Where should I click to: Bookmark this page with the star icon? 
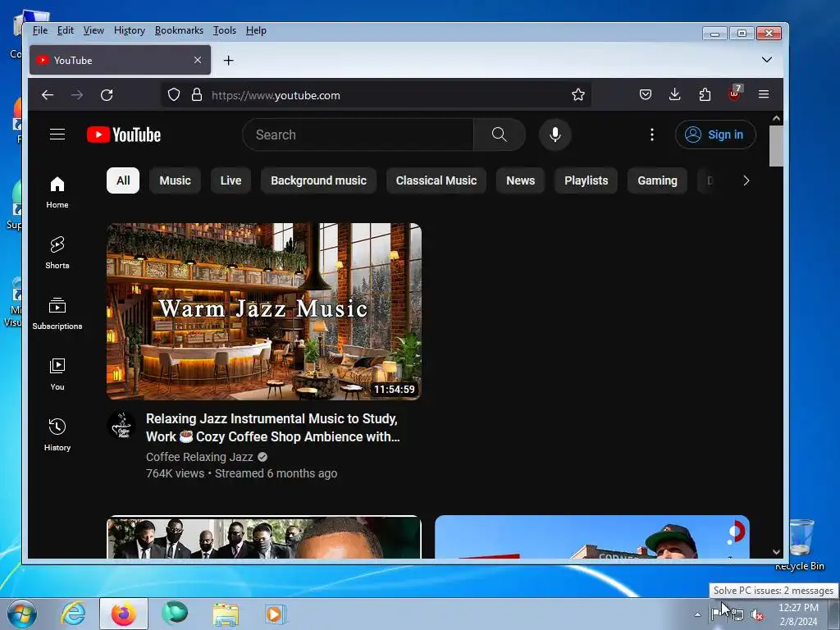(x=578, y=95)
